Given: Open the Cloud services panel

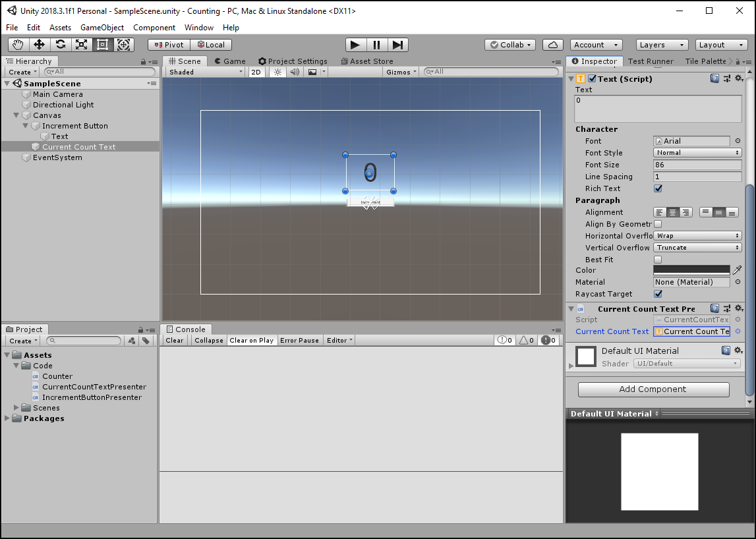Looking at the screenshot, I should (553, 45).
